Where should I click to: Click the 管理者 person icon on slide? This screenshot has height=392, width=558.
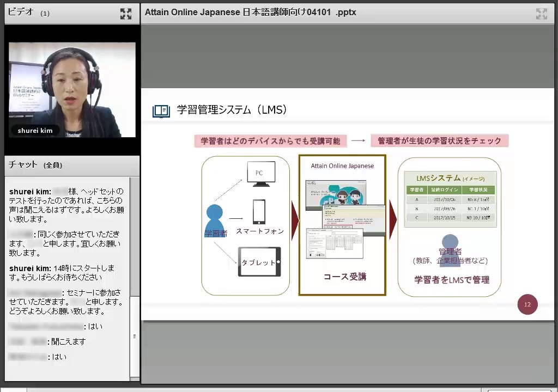[450, 249]
